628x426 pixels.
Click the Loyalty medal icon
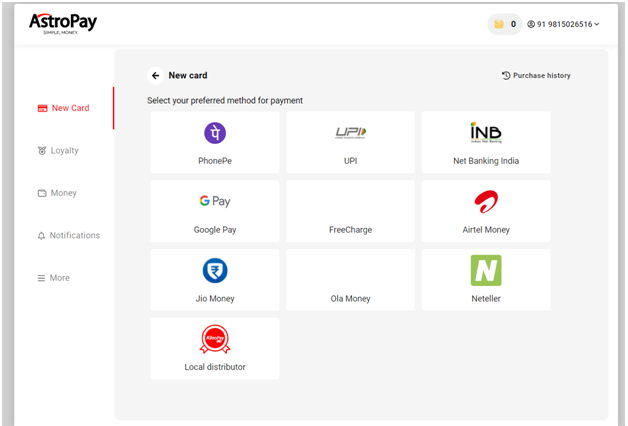42,151
